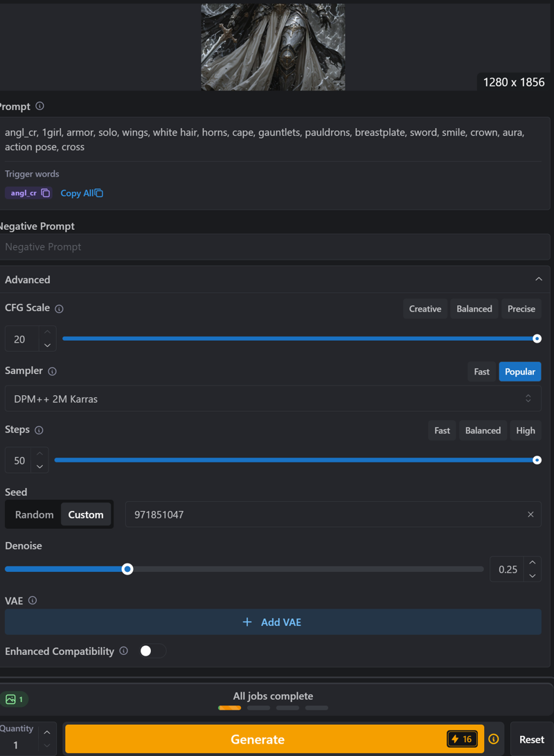This screenshot has width=554, height=756.
Task: Click the Copy All link
Action: [81, 193]
